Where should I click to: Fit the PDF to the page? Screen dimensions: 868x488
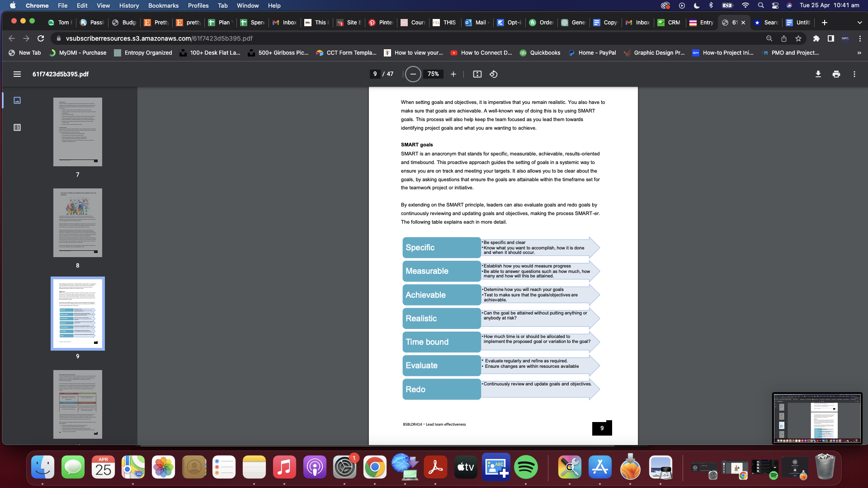pos(477,74)
